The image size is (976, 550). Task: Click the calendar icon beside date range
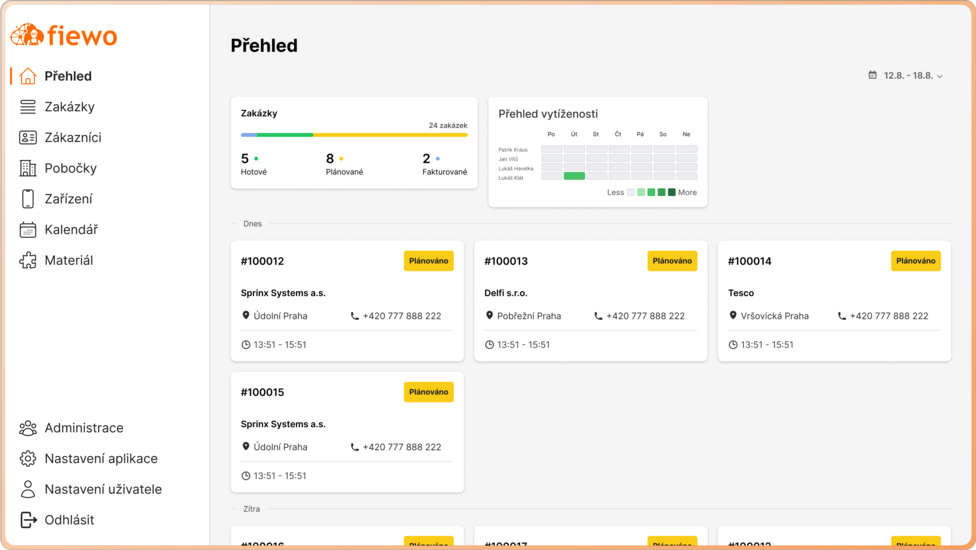coord(873,75)
